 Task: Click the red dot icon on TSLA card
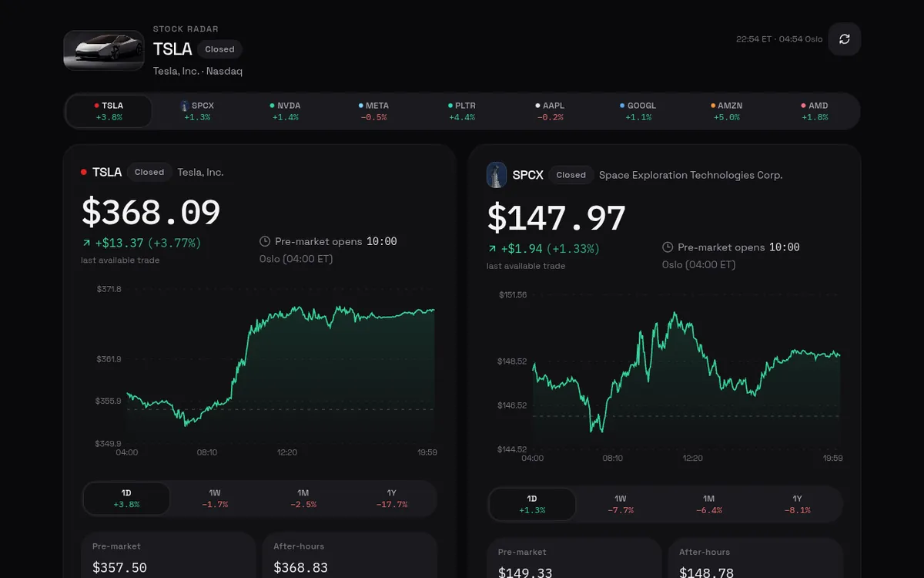point(84,173)
